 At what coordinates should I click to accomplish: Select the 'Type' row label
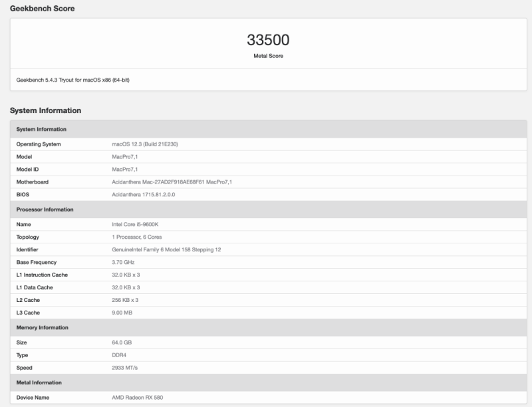point(22,355)
